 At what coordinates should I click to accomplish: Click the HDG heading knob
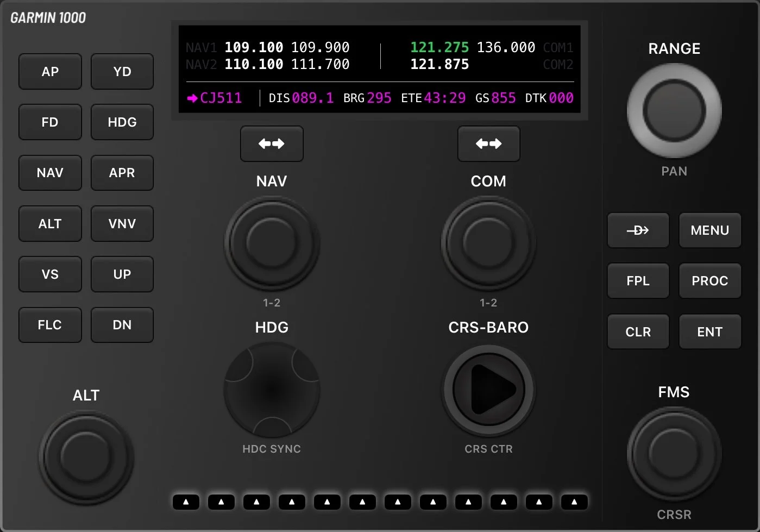272,390
